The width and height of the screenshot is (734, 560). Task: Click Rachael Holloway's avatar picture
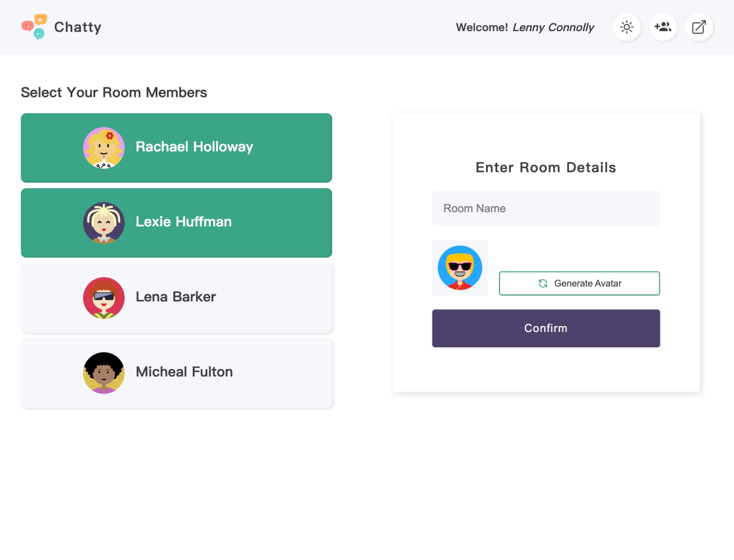point(103,147)
